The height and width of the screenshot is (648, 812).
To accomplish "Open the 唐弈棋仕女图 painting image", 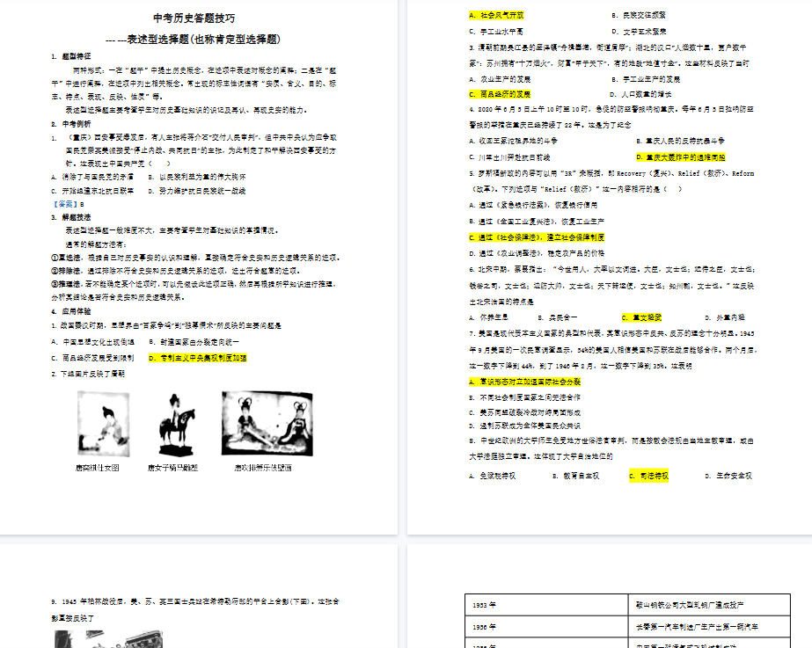I will tap(103, 425).
